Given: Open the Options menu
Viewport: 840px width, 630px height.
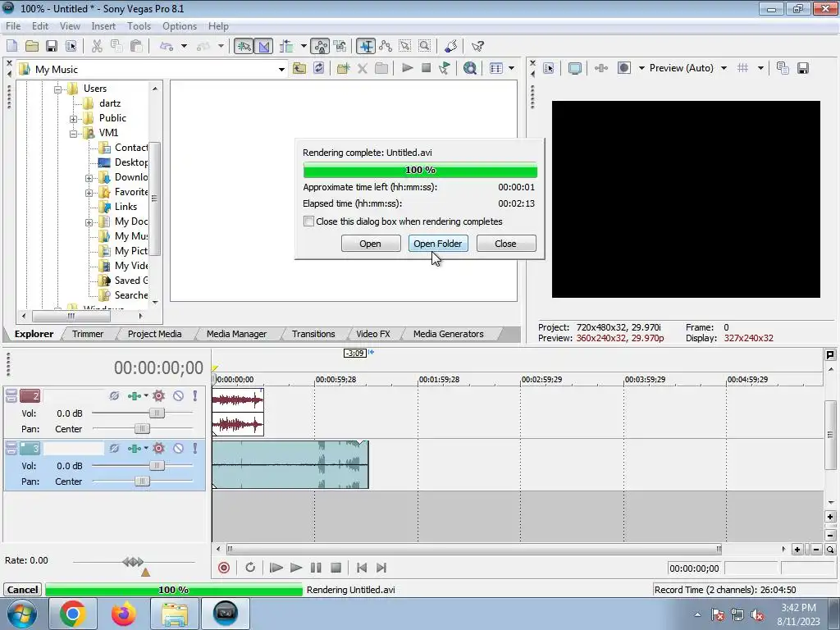Looking at the screenshot, I should [180, 25].
